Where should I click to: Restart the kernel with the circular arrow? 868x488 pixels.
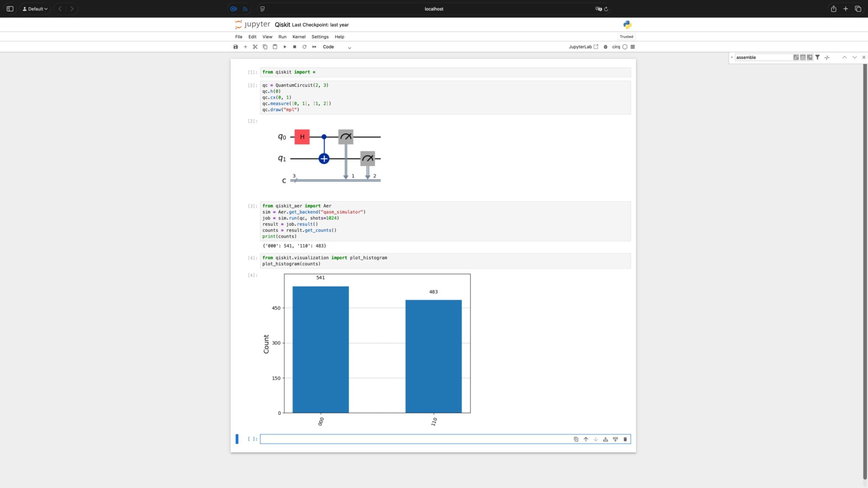[x=304, y=47]
